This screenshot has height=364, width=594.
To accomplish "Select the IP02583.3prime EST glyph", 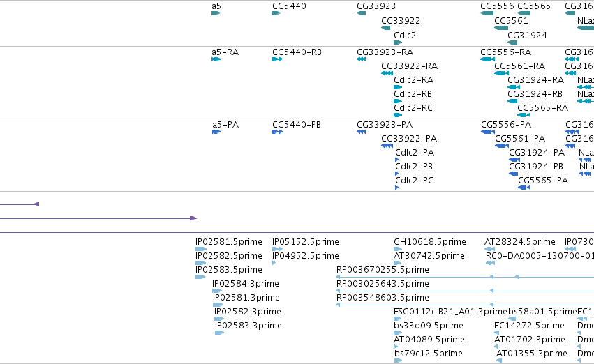I will click(220, 333).
